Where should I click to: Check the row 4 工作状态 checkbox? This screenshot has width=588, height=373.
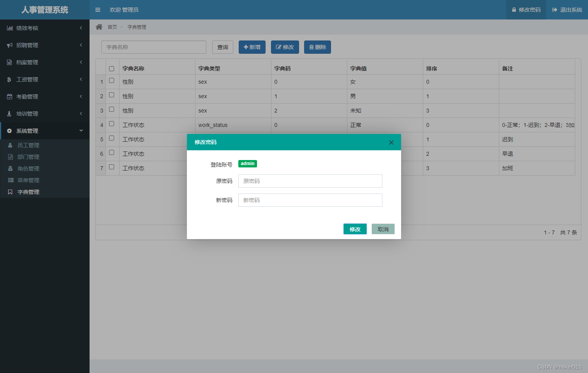point(112,124)
